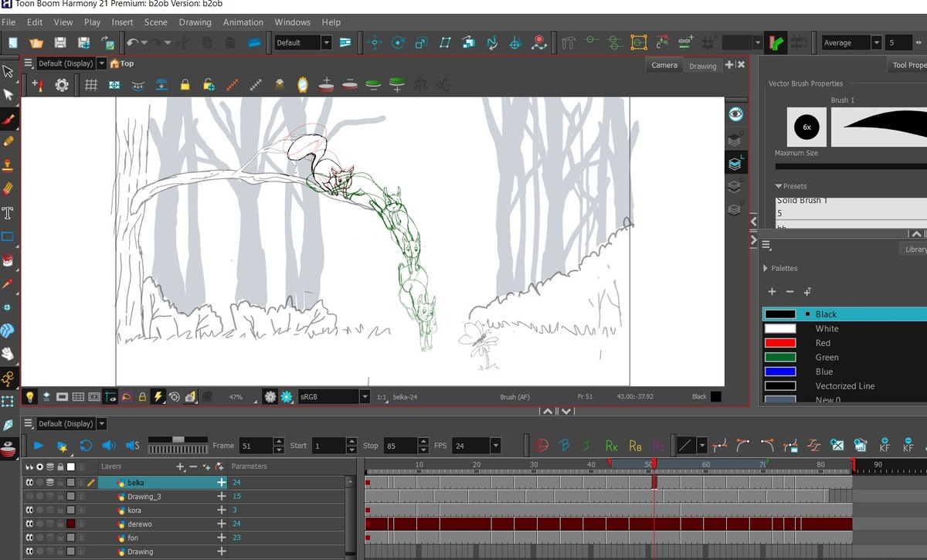Viewport: 927px width, 560px height.
Task: Select the Blue colour swatch
Action: click(780, 372)
